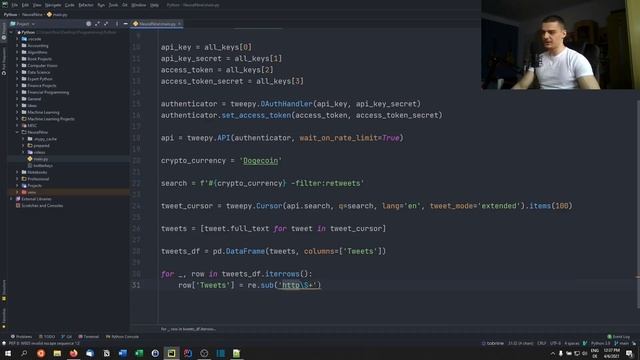This screenshot has width=640, height=360.
Task: Select the .mypy_cache folder
Action: tap(45, 139)
